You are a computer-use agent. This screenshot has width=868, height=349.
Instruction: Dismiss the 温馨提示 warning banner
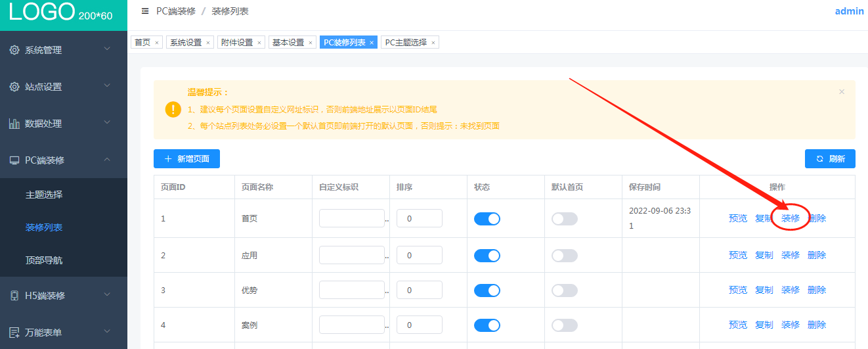click(x=842, y=92)
